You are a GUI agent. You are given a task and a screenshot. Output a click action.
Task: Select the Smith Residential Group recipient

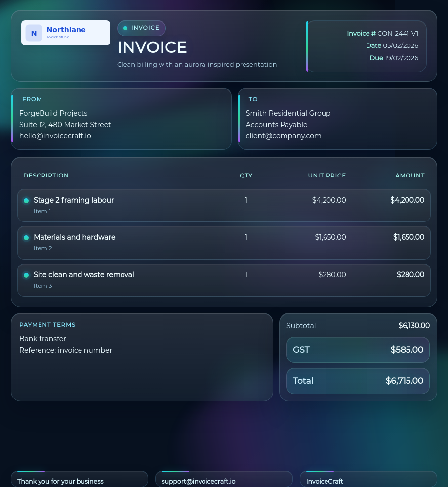point(288,113)
